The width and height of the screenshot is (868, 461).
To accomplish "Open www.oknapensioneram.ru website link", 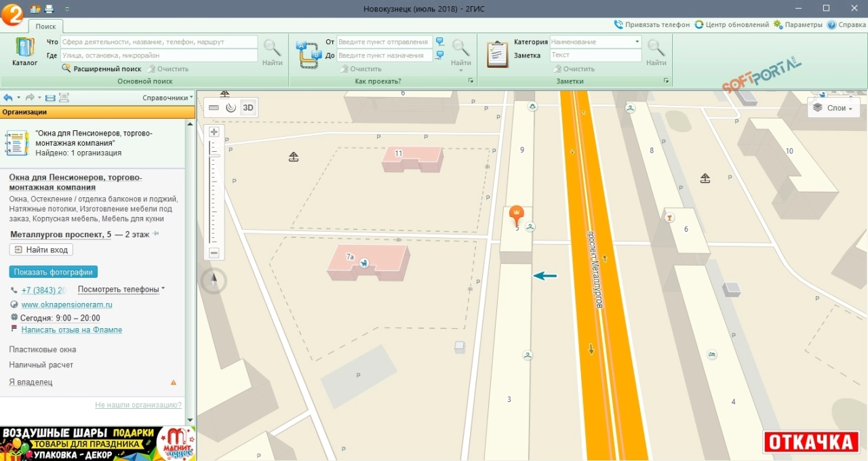I will pyautogui.click(x=66, y=305).
